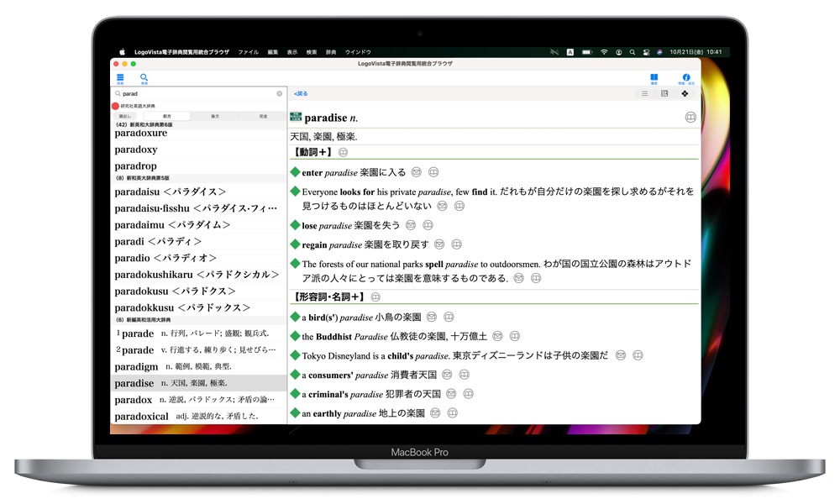840x504 pixels.
Task: Open the 検索 menu in menu bar
Action: point(312,52)
